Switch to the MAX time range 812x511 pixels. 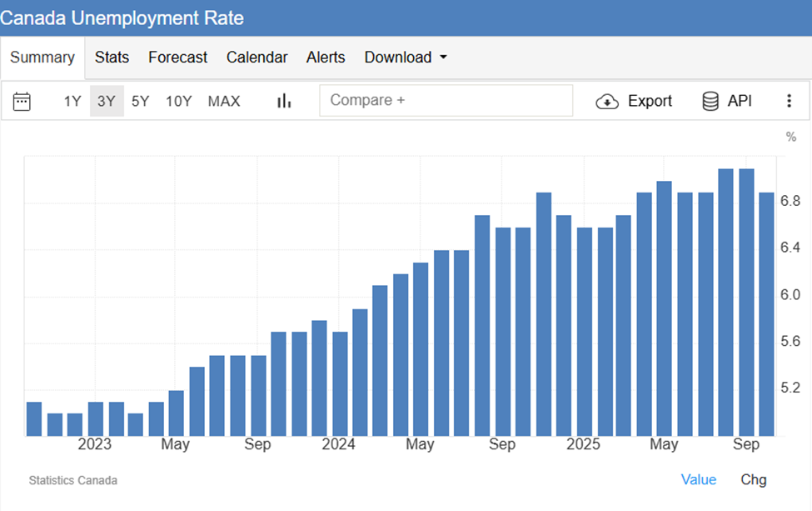coord(224,102)
